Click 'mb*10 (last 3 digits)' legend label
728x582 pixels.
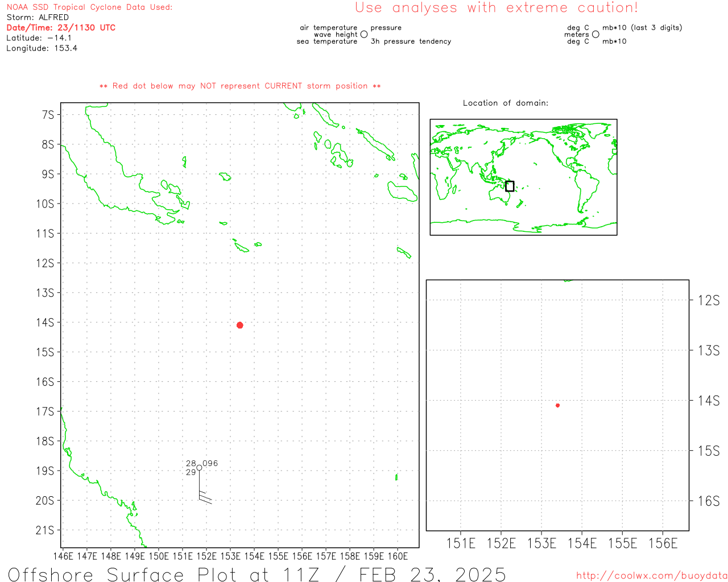coord(642,28)
